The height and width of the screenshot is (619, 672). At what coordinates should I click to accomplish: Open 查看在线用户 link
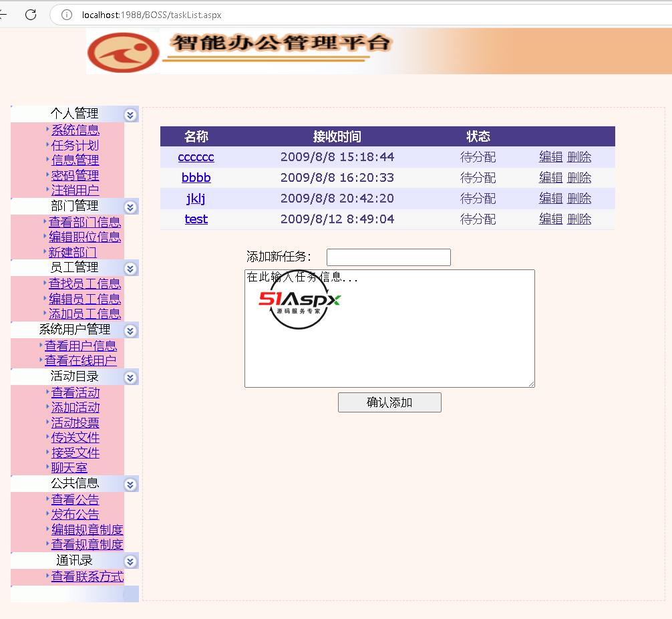click(x=81, y=360)
